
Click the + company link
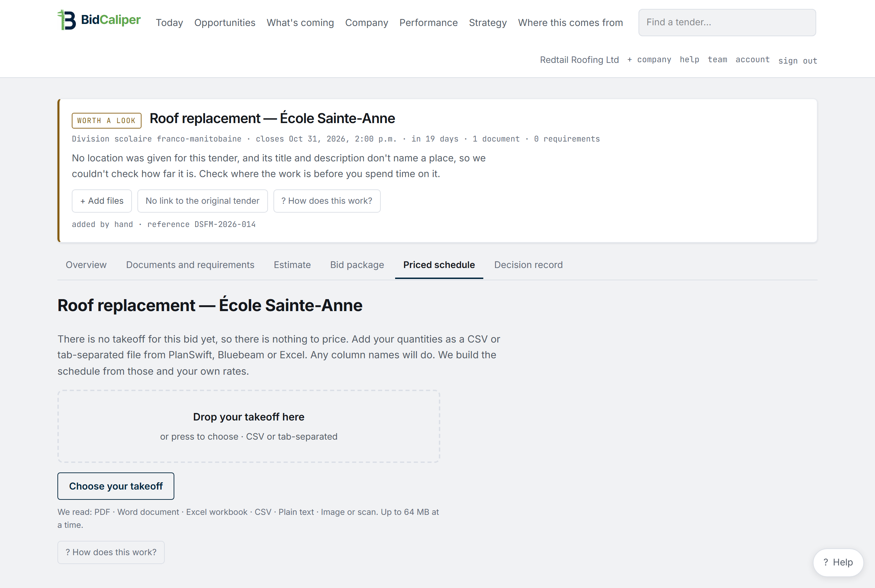point(649,59)
